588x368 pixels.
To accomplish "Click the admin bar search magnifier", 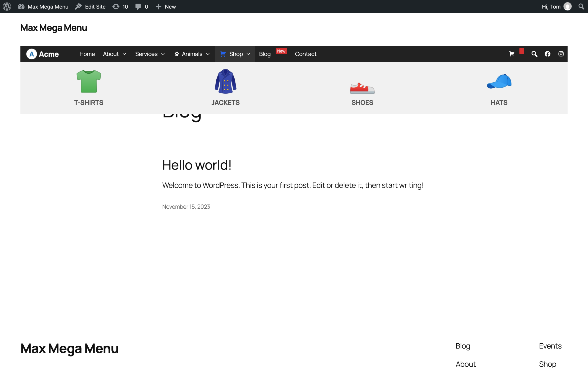I will (581, 7).
